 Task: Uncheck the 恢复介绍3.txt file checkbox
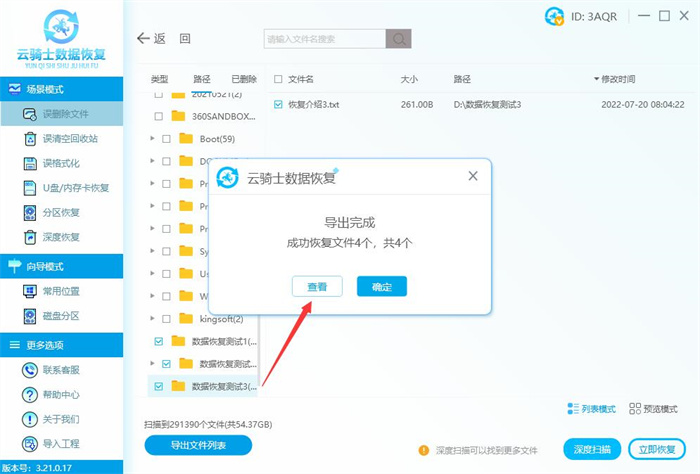coord(278,104)
